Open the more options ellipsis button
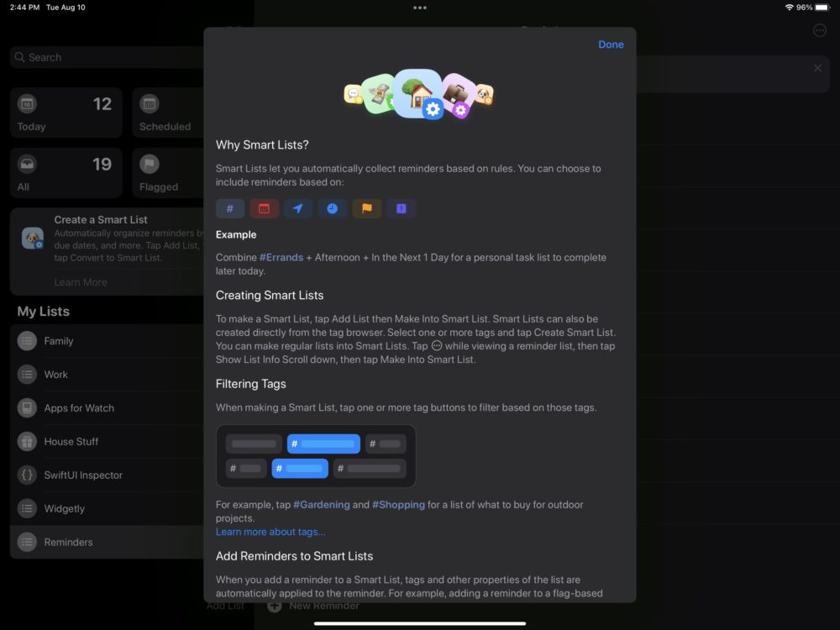The height and width of the screenshot is (630, 840). (x=820, y=30)
